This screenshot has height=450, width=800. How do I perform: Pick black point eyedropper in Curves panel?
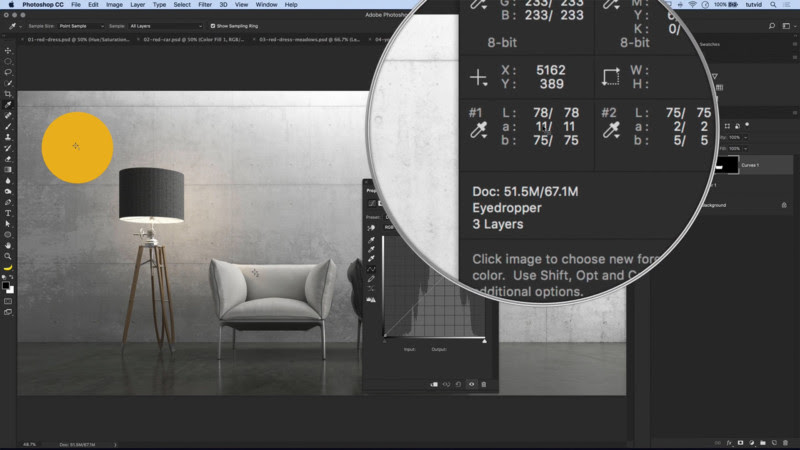coord(371,239)
